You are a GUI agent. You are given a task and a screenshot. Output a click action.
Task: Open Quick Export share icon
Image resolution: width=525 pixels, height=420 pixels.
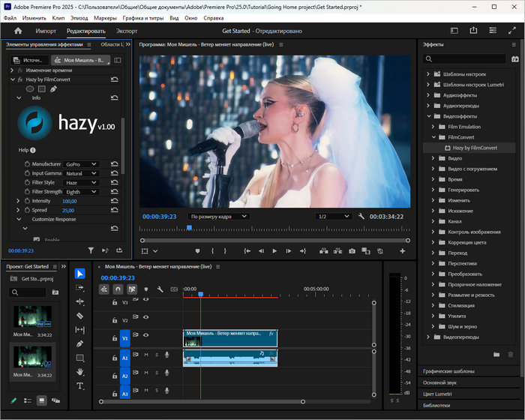coord(473,31)
